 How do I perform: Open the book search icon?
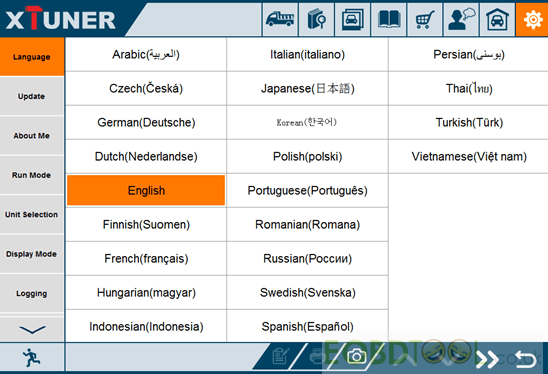tap(316, 19)
